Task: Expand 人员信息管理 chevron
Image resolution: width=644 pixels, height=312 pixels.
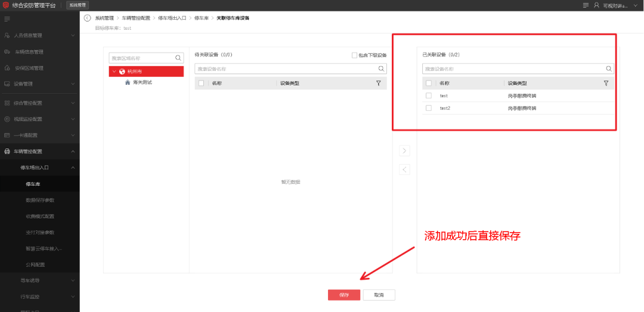Action: (73, 35)
